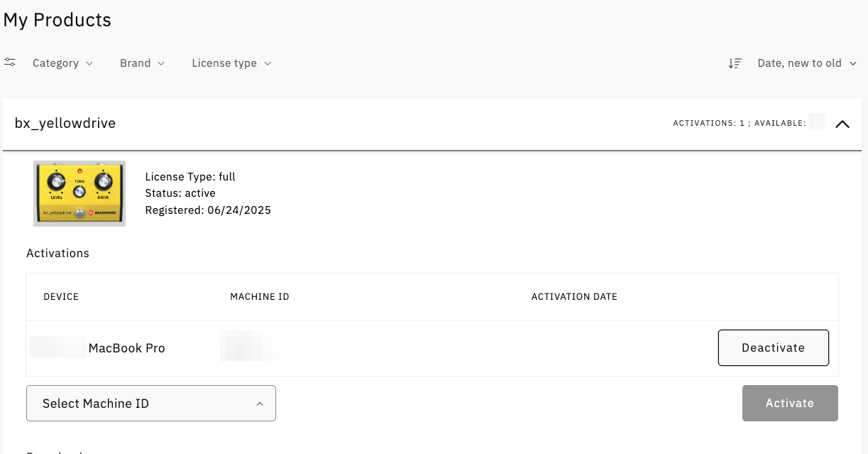Select the bx_yellowdrive product title
The height and width of the screenshot is (454, 868).
(x=65, y=124)
